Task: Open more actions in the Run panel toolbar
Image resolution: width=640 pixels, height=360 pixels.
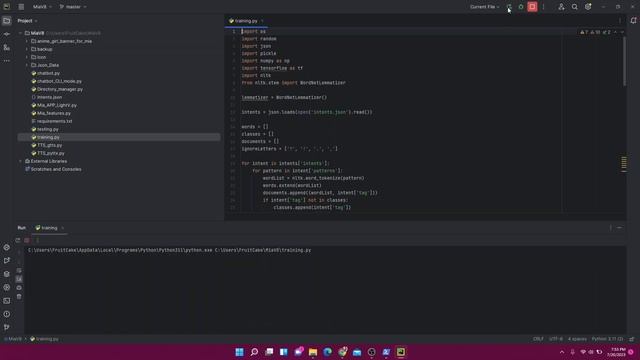Action: (37, 240)
